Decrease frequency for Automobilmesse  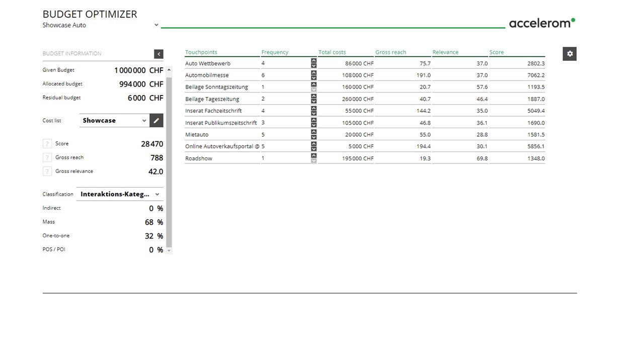pyautogui.click(x=314, y=78)
